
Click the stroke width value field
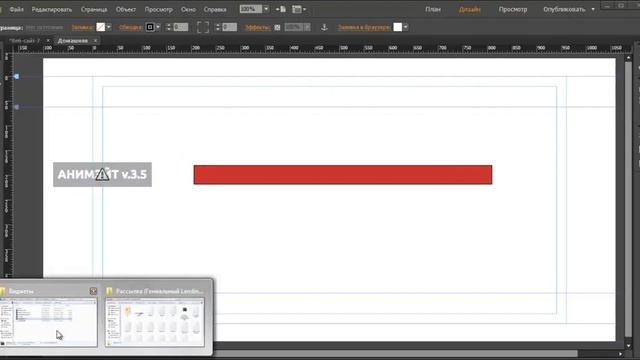coord(180,27)
